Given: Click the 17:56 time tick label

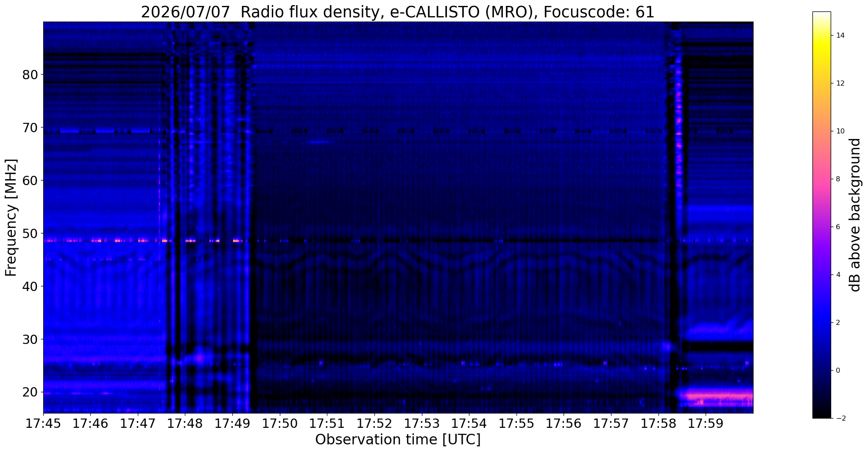Looking at the screenshot, I should (x=564, y=424).
